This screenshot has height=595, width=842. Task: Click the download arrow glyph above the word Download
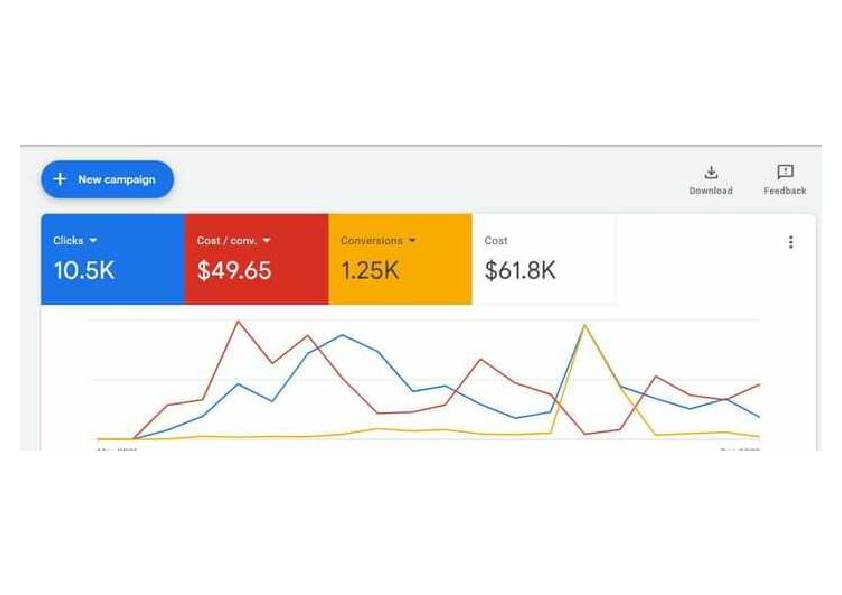[x=711, y=168]
